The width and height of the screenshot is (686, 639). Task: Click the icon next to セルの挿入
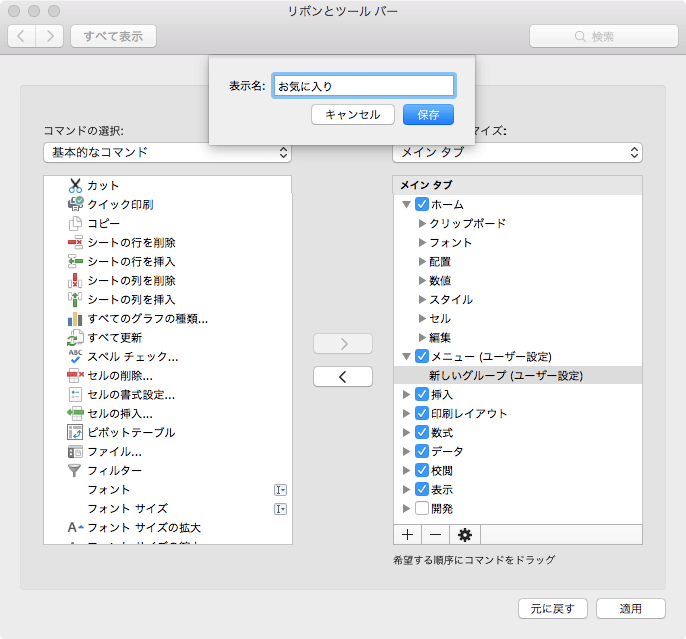pyautogui.click(x=75, y=414)
